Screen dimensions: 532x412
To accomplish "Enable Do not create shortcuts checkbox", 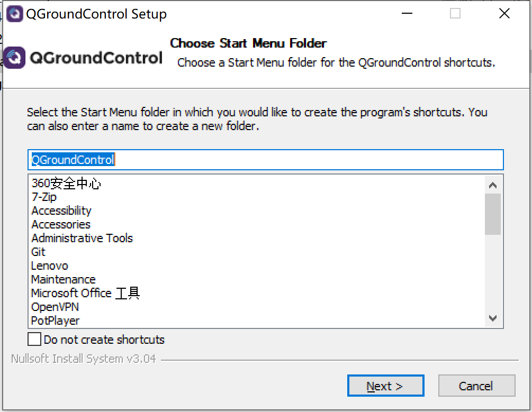I will click(34, 339).
